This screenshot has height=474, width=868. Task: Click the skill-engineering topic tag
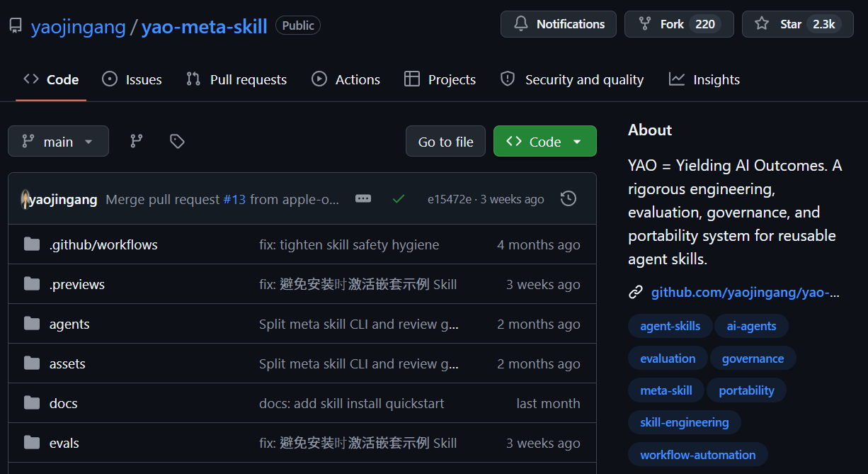coord(685,422)
